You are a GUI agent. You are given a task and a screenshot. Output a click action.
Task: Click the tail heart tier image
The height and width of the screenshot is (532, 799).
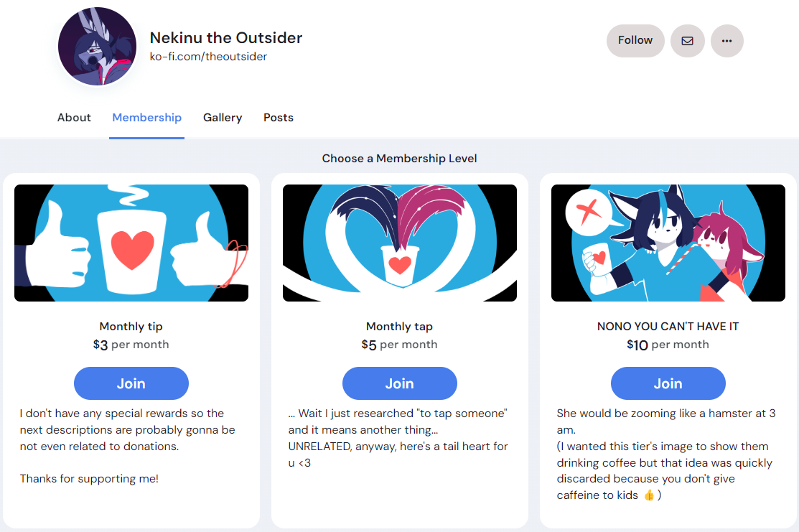point(400,243)
